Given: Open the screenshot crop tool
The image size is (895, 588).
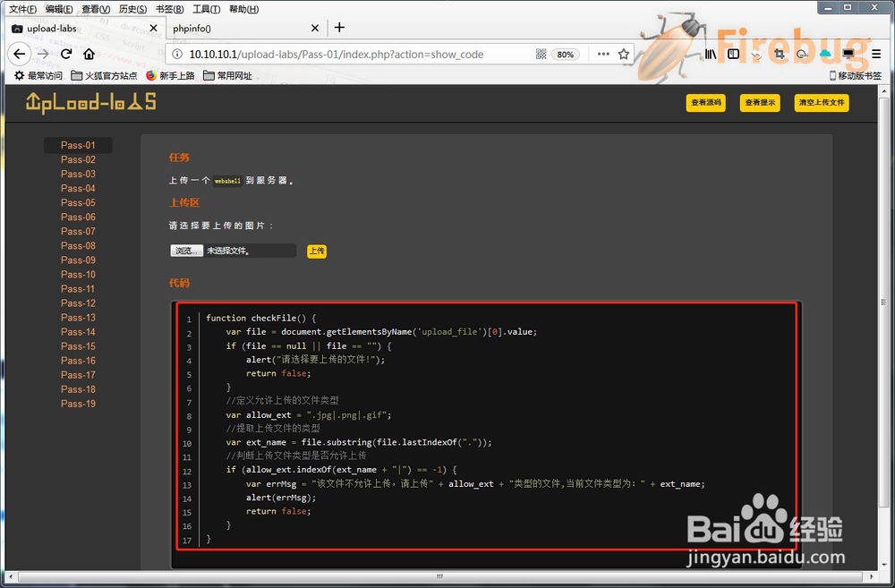Looking at the screenshot, I should coord(780,55).
